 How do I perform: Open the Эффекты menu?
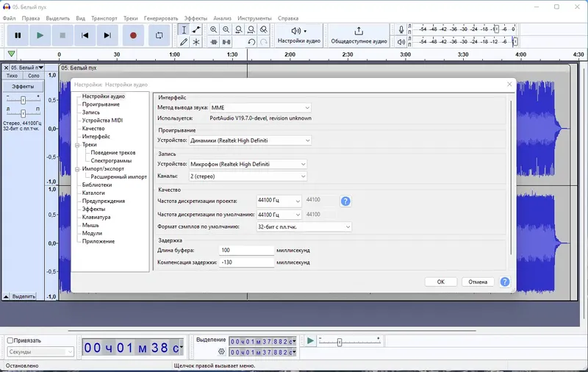[x=196, y=18]
